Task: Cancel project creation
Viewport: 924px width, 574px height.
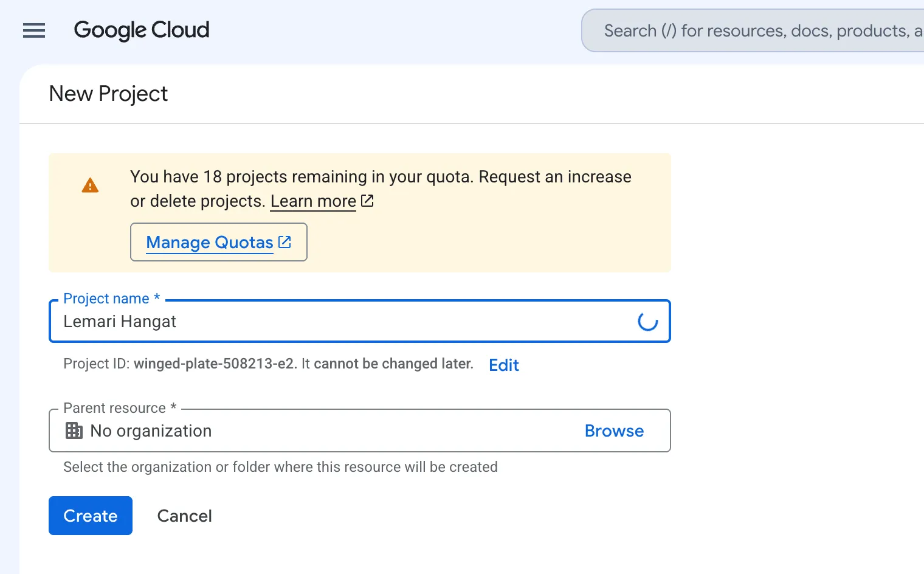Action: [185, 516]
